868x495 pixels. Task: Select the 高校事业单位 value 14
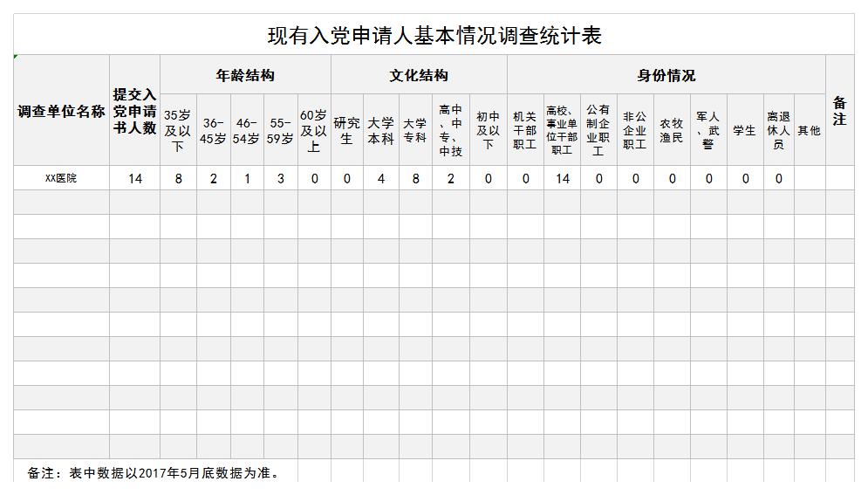(562, 178)
